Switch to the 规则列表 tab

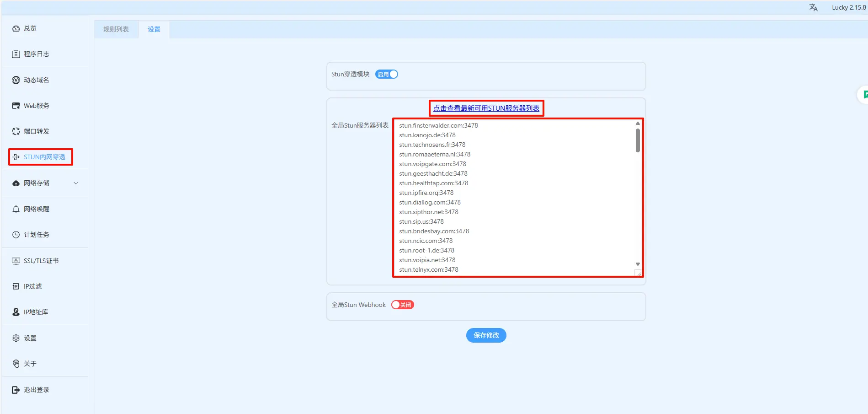coord(116,29)
